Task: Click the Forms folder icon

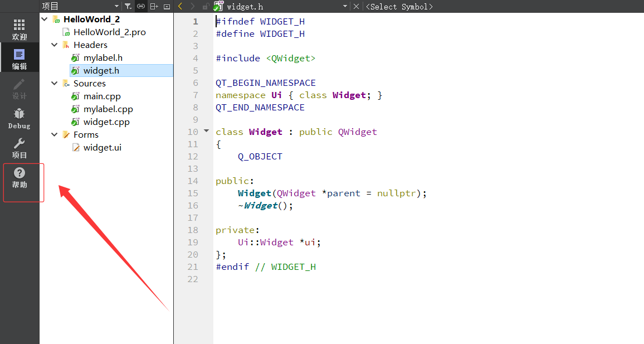Action: point(66,134)
